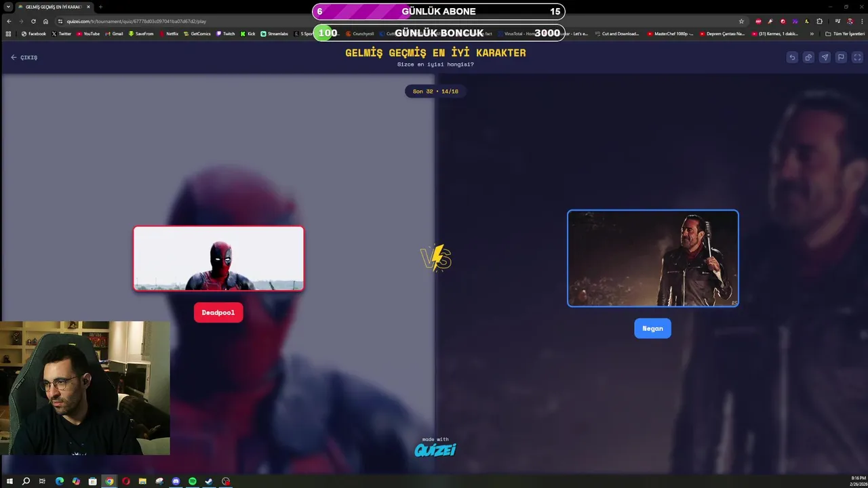868x488 pixels.
Task: Toggle fullscreen mode icon in quiz header
Action: [857, 58]
